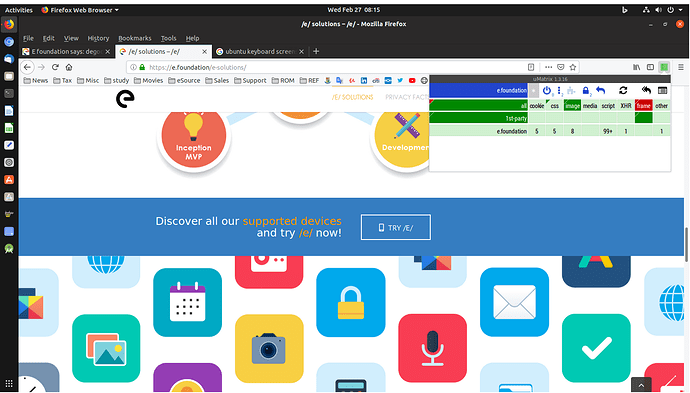Reload the page from uMatrix panel
The width and height of the screenshot is (690, 393).
click(x=623, y=91)
